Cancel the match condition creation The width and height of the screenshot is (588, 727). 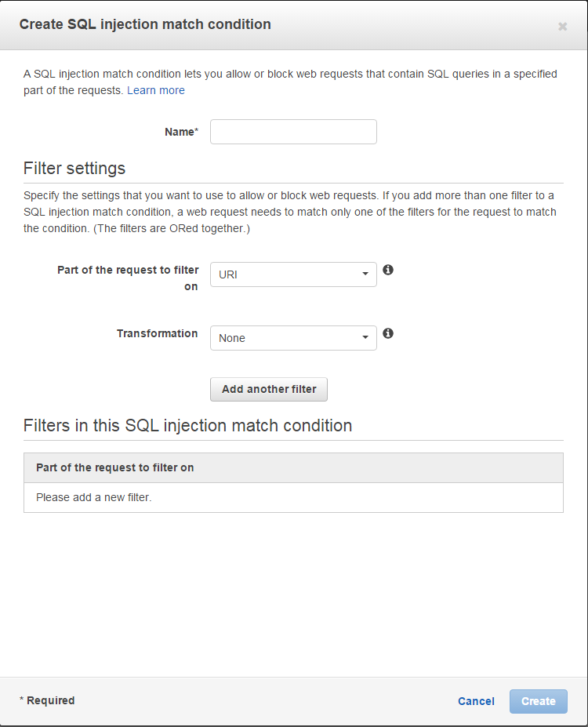click(476, 701)
